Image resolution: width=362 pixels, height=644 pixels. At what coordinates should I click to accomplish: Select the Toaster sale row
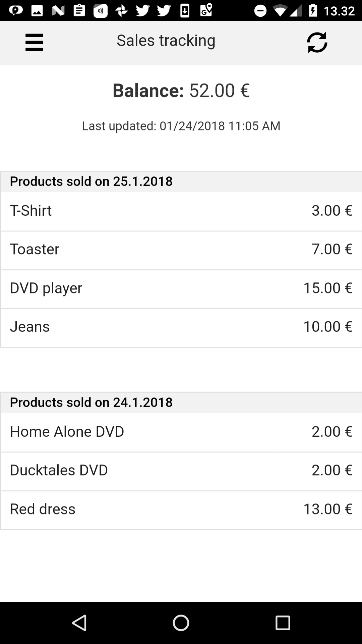coord(181,250)
